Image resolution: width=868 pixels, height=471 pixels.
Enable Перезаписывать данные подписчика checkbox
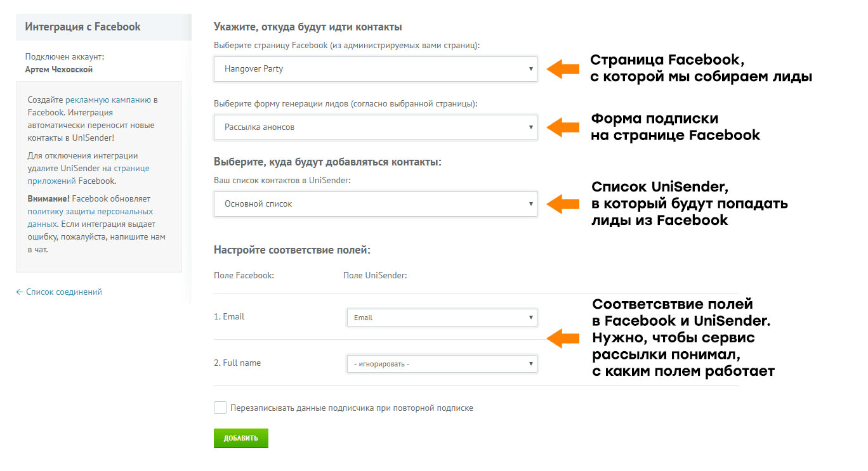(220, 408)
